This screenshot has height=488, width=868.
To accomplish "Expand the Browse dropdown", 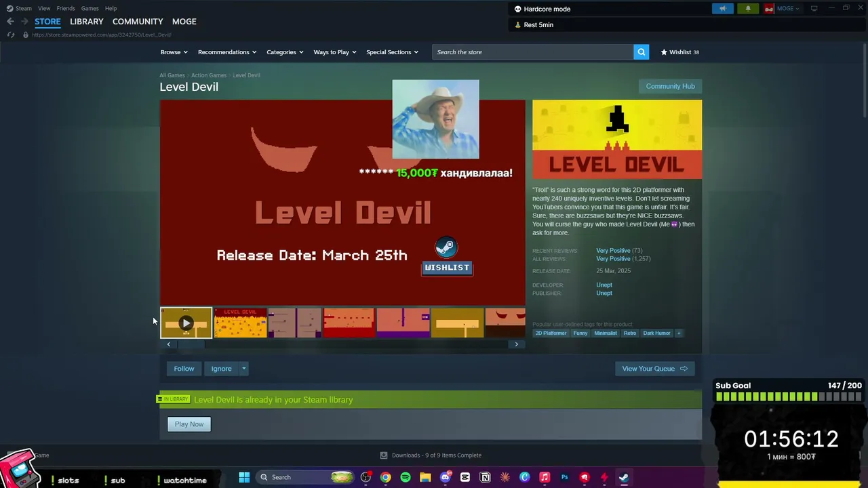I will (x=174, y=52).
